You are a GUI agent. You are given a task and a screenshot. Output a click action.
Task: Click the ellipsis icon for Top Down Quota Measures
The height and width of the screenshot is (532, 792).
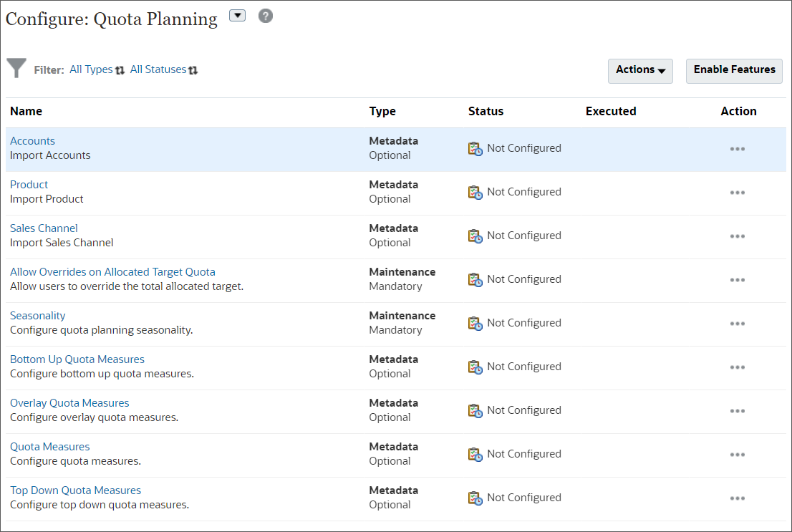click(738, 498)
